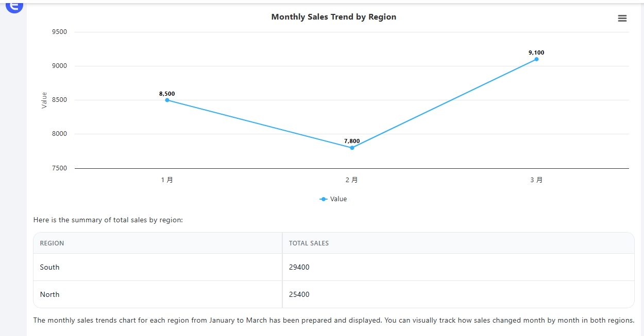Click the vertical Value y-axis title
The image size is (644, 336).
click(44, 100)
